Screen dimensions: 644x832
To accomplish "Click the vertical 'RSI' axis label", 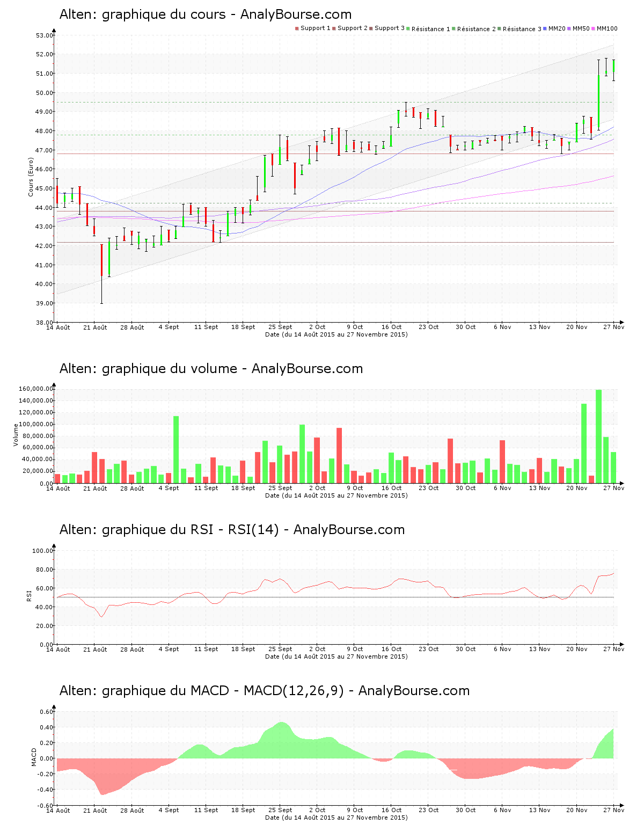I will tap(29, 596).
